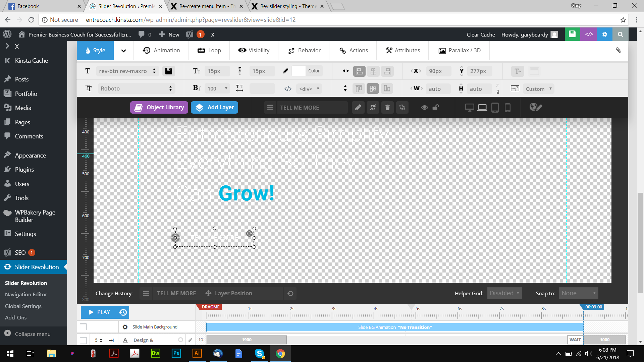This screenshot has width=644, height=362.
Task: Expand the Style tab chevron arrow
Action: [123, 51]
